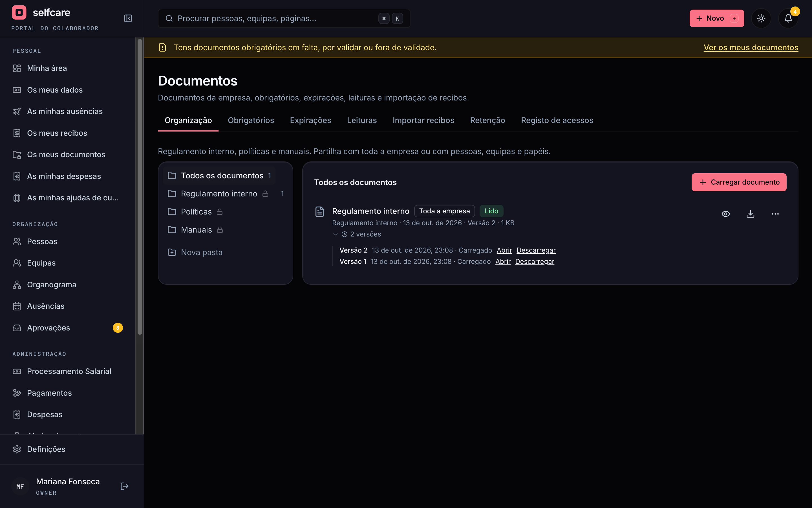Open Minha área in the sidebar
The height and width of the screenshot is (508, 812).
point(67,68)
